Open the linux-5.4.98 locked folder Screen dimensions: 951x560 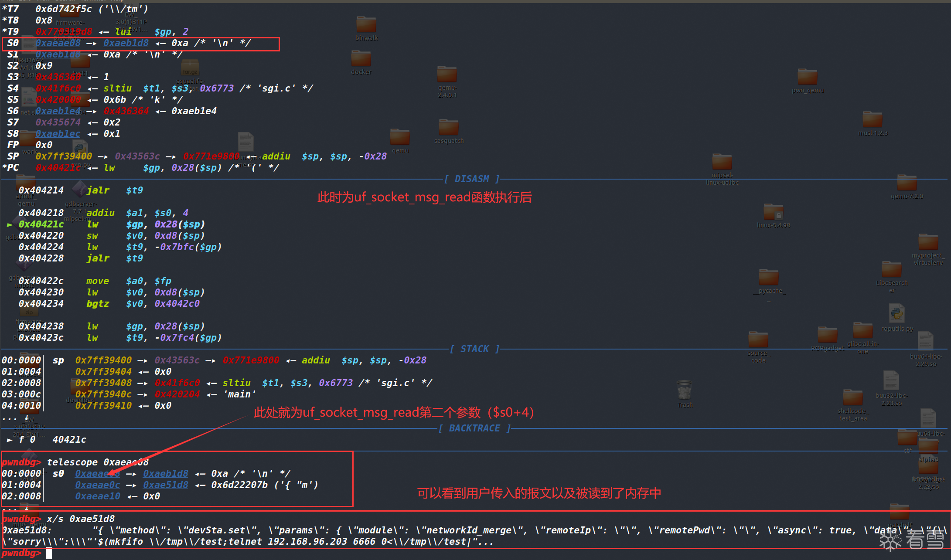point(773,212)
